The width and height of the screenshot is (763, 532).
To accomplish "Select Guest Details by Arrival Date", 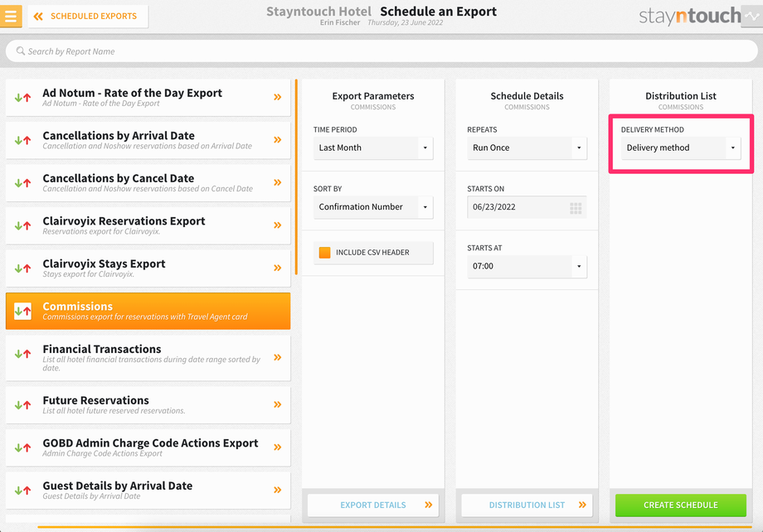I will [148, 491].
